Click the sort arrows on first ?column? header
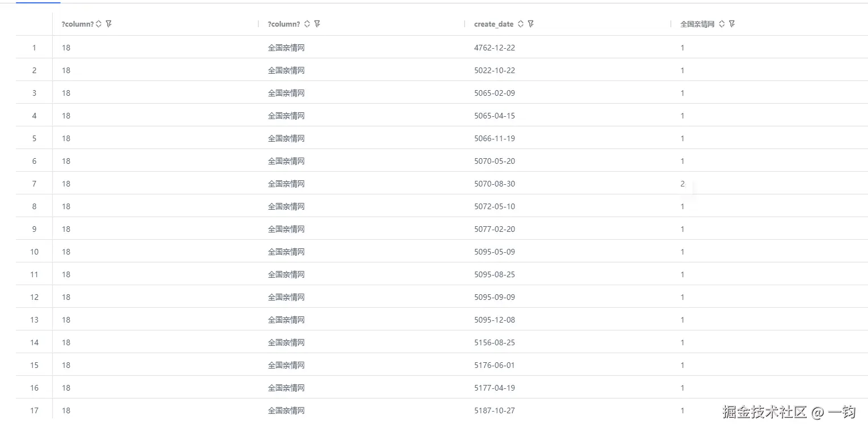The image size is (868, 432). [x=97, y=23]
